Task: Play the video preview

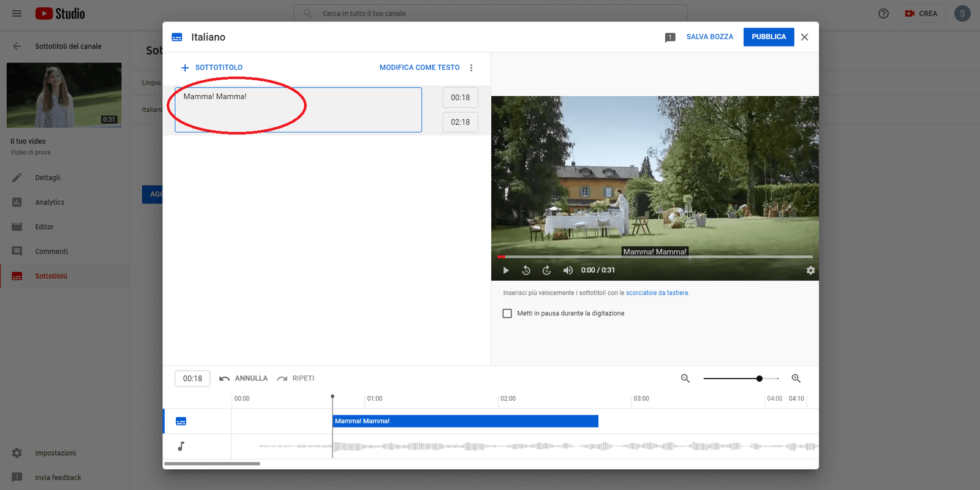Action: click(x=506, y=270)
